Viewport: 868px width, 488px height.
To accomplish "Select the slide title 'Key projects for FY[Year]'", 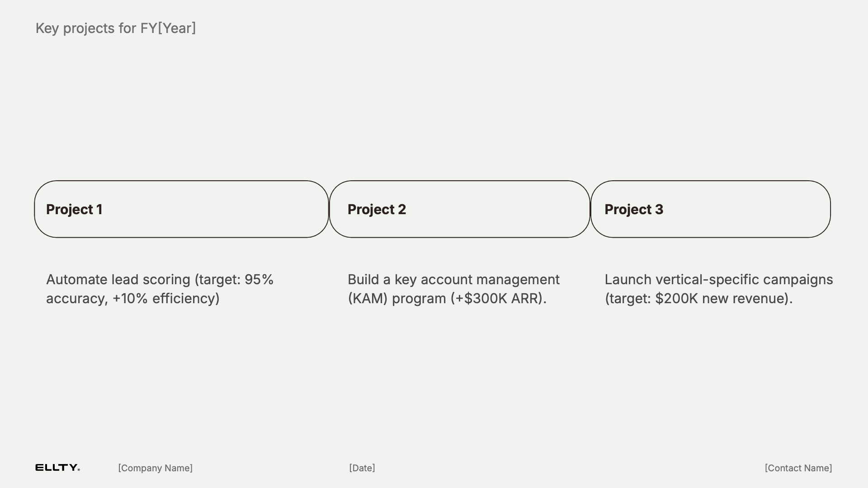I will (115, 28).
